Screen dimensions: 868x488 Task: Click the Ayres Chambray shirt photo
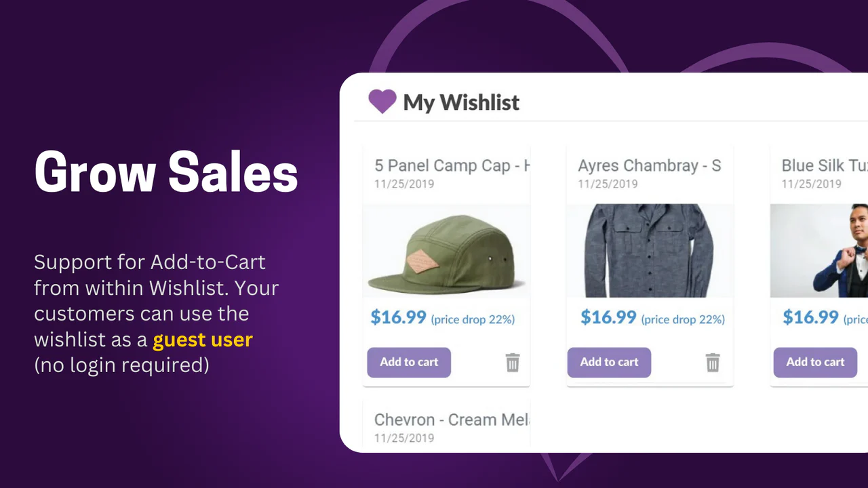pyautogui.click(x=650, y=251)
